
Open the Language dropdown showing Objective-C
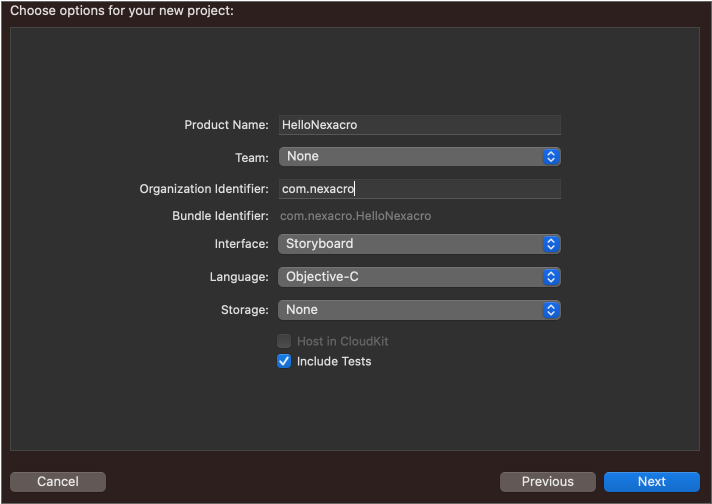click(x=410, y=277)
